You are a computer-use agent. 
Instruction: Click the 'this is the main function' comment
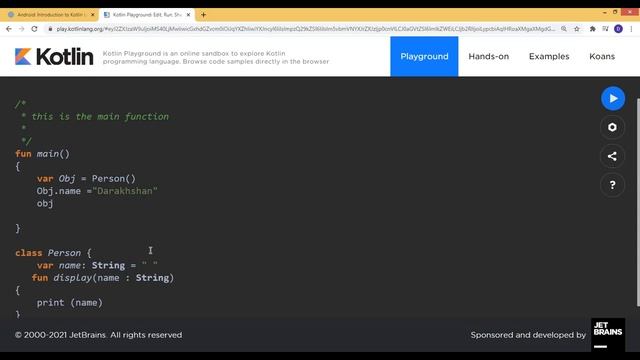pos(100,117)
